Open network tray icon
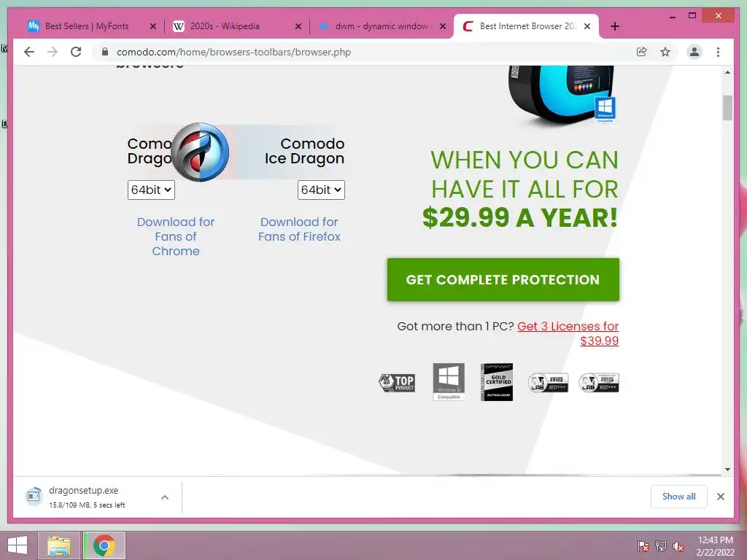Screen dimensions: 747x560 pyautogui.click(x=661, y=546)
